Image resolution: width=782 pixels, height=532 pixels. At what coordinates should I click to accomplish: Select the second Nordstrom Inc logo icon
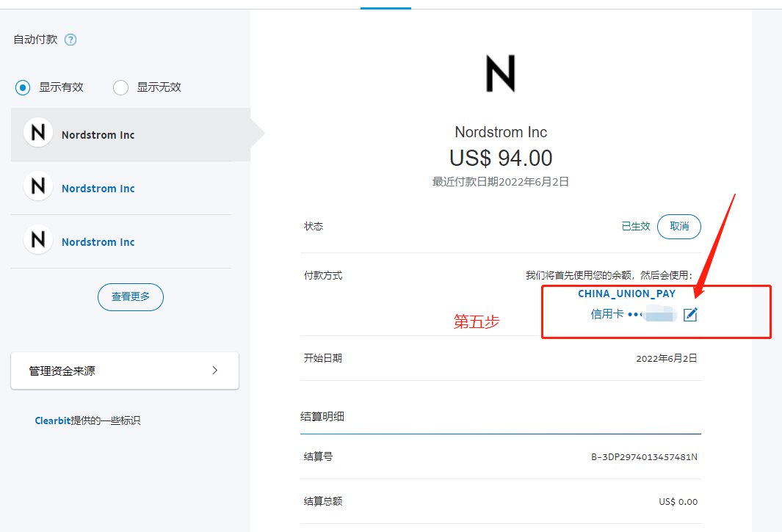click(x=37, y=186)
